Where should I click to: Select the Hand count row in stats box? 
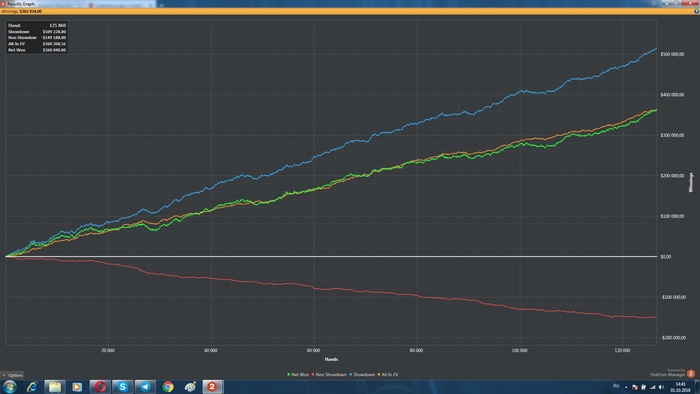pyautogui.click(x=37, y=25)
